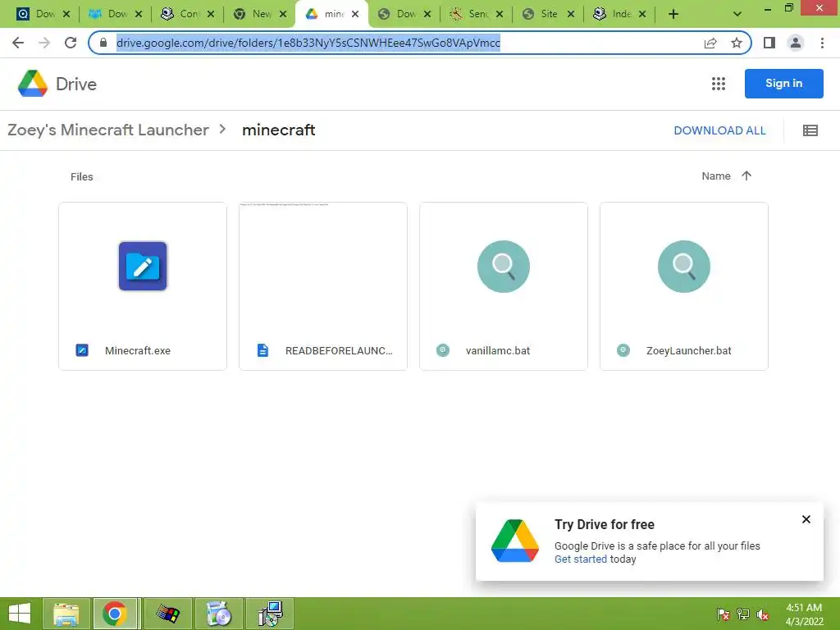
Task: Switch to list layout view
Action: 810,130
